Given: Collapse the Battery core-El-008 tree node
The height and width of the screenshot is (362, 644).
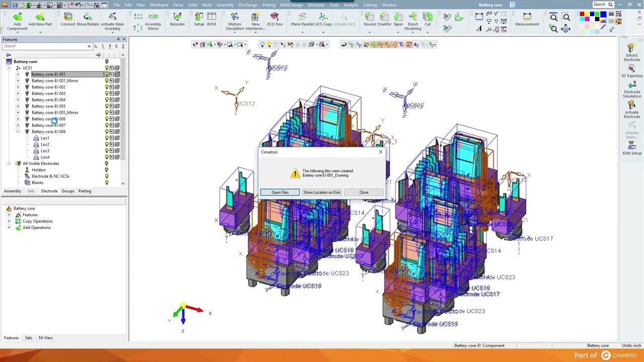Looking at the screenshot, I should (18, 132).
